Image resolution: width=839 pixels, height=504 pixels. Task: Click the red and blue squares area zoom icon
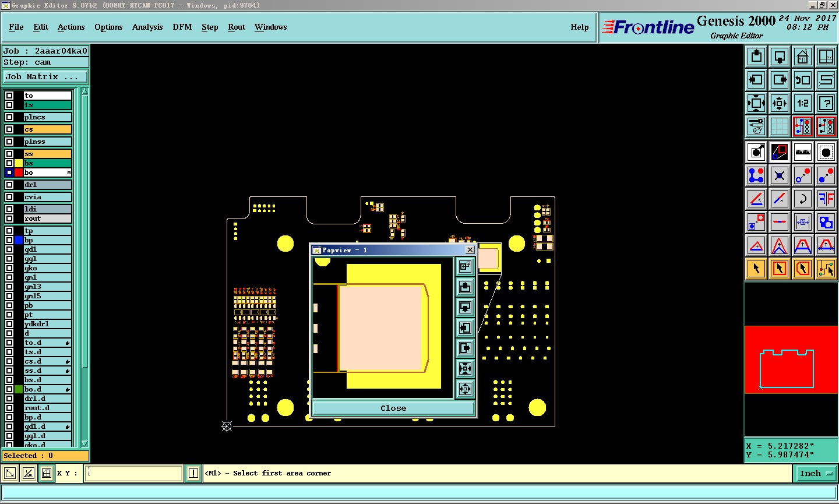(x=780, y=153)
